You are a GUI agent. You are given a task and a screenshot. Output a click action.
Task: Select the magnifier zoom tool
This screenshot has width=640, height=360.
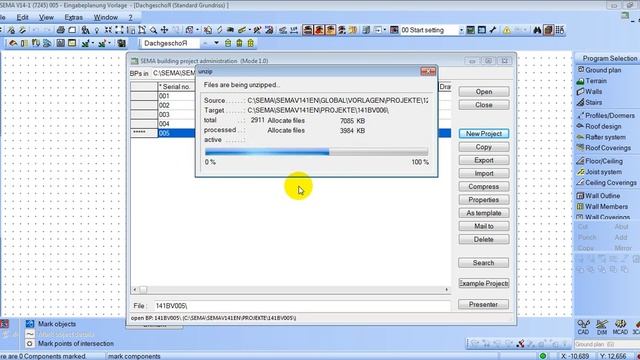tap(153, 30)
